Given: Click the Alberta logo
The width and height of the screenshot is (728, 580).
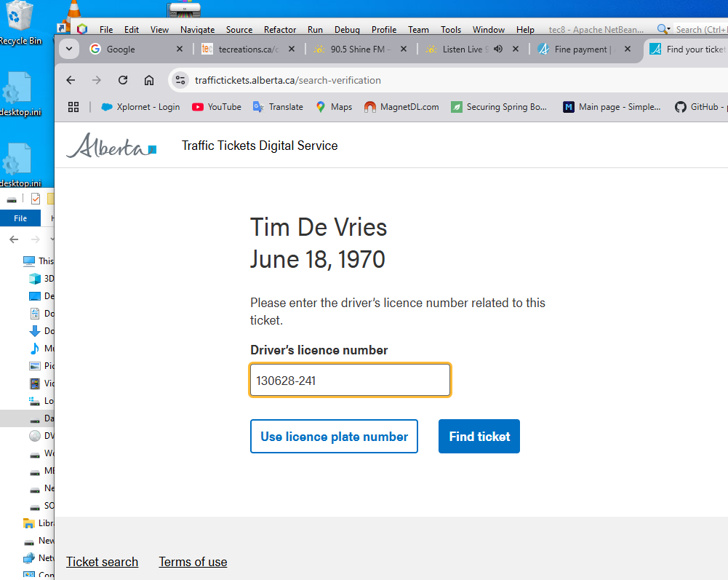Looking at the screenshot, I should click(111, 146).
